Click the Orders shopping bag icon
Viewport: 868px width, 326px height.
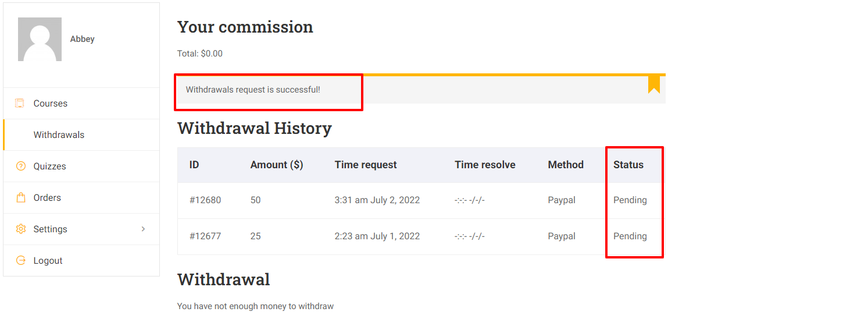click(x=21, y=197)
